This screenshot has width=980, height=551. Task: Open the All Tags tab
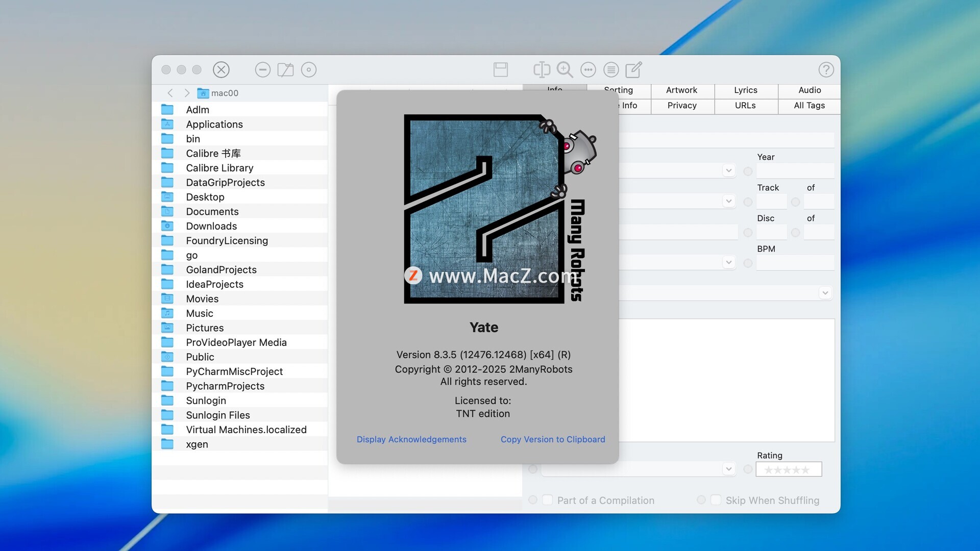point(809,106)
